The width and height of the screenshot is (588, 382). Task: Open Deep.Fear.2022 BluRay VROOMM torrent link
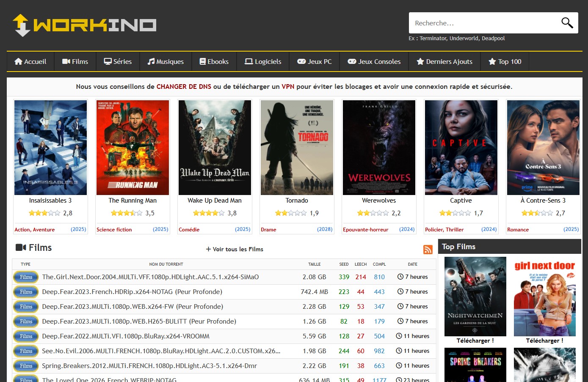(x=126, y=336)
